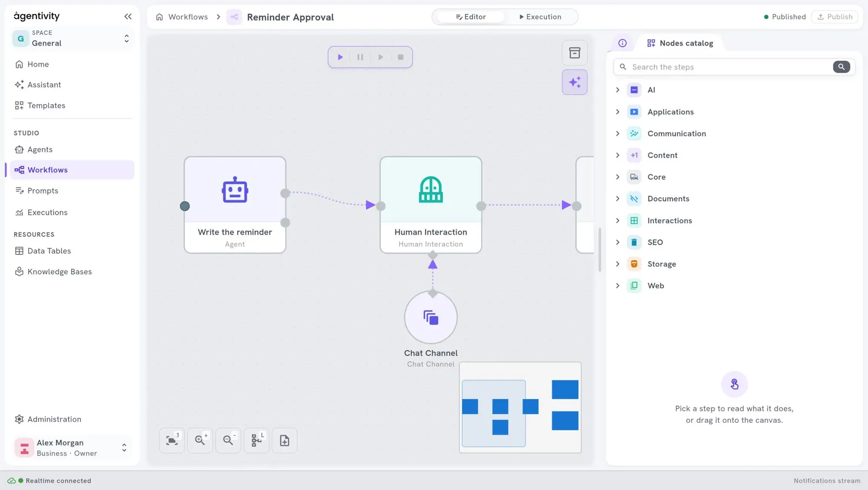Open Templates in the sidebar

pyautogui.click(x=72, y=105)
